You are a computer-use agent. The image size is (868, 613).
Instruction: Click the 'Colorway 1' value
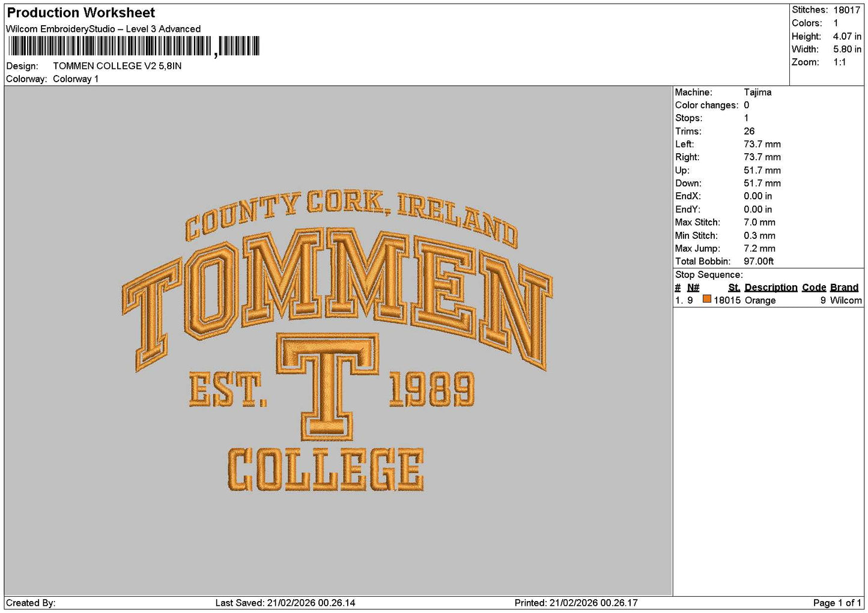[76, 79]
